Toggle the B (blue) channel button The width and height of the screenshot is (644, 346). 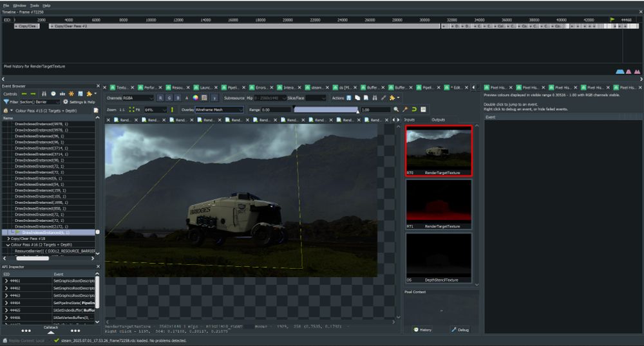[x=178, y=98]
